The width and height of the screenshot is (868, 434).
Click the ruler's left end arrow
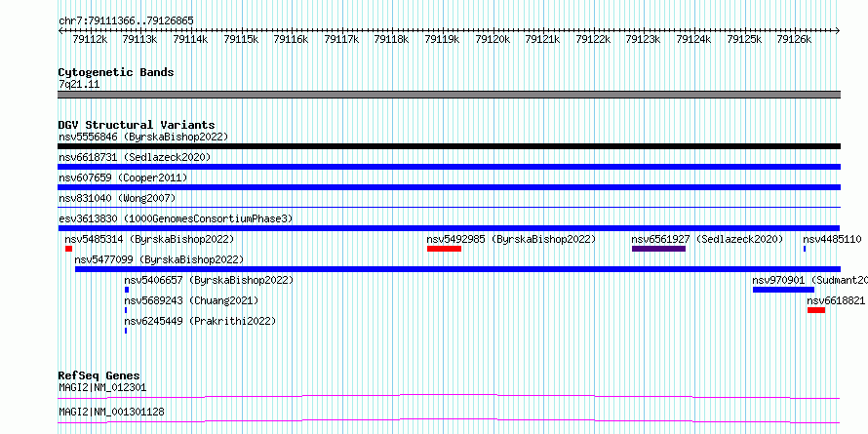click(60, 30)
